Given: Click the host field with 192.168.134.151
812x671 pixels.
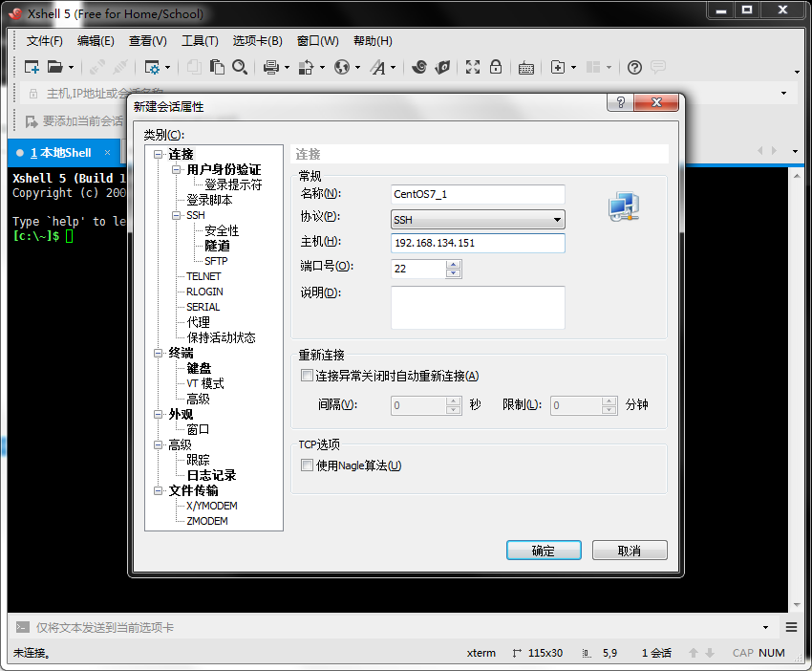Looking at the screenshot, I should tap(478, 243).
